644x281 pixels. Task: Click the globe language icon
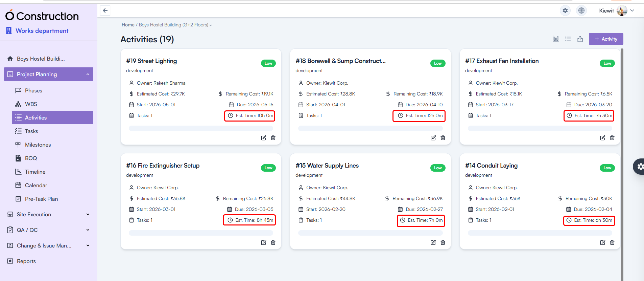[x=581, y=10]
